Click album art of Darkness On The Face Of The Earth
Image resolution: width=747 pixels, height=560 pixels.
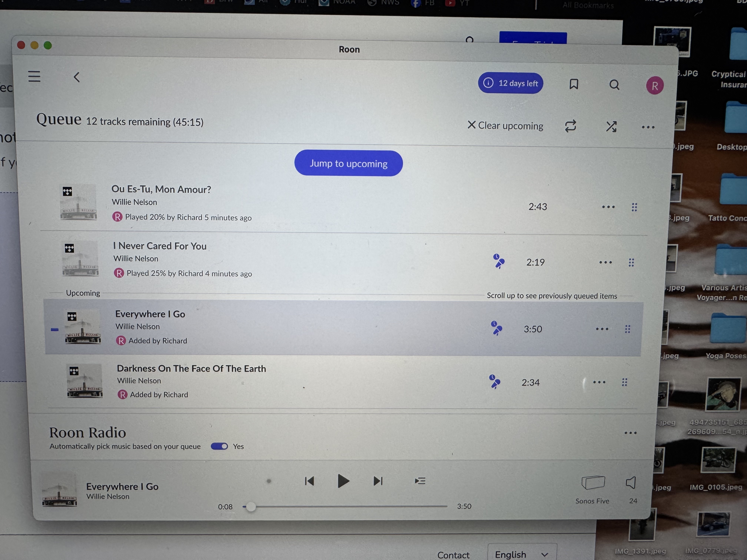pyautogui.click(x=84, y=381)
